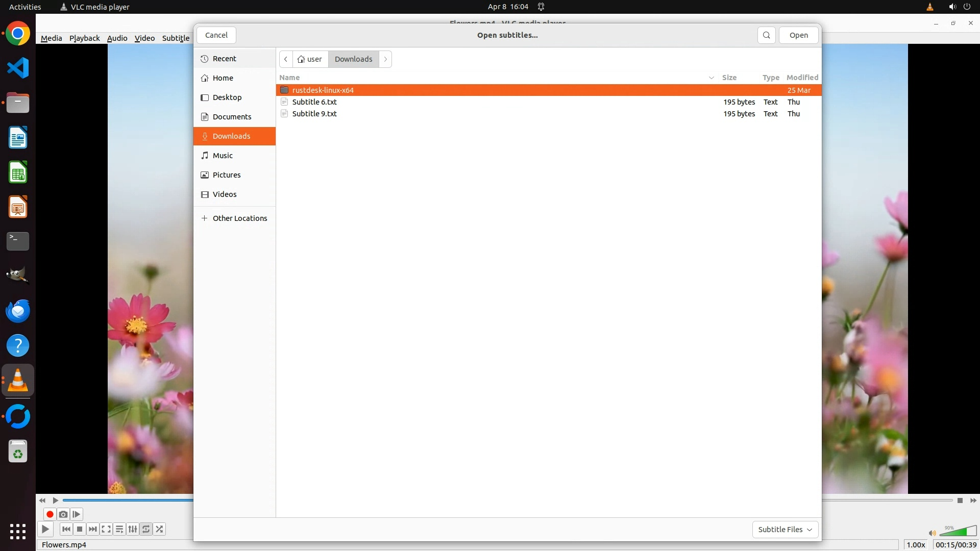
Task: Select the Subtitle 6.txt file
Action: point(314,102)
